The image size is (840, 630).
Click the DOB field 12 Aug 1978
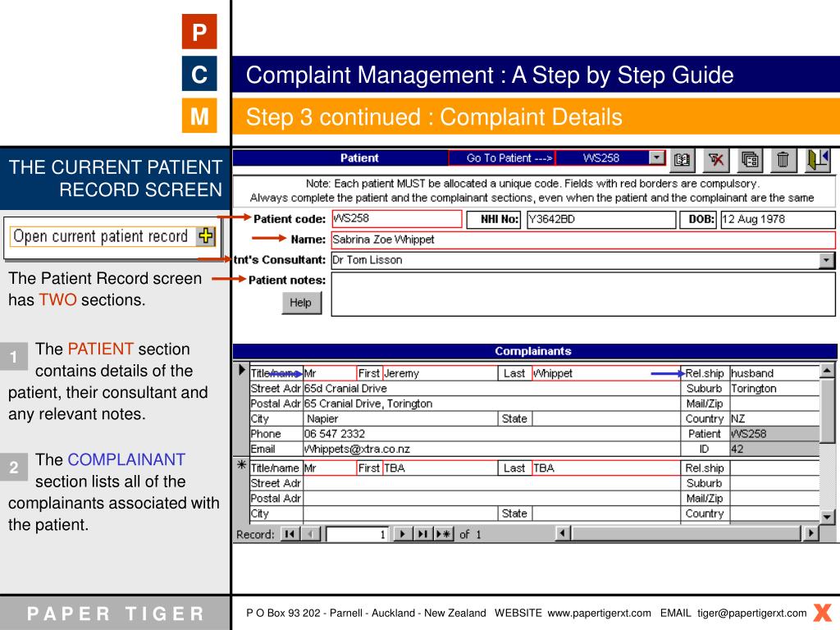pos(778,220)
